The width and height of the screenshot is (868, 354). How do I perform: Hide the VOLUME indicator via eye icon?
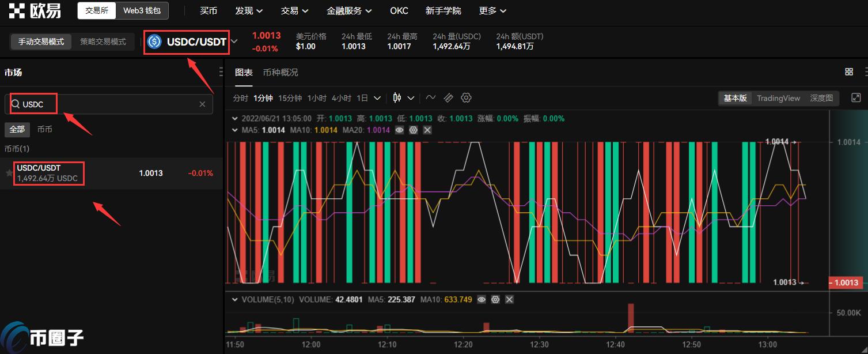click(482, 300)
